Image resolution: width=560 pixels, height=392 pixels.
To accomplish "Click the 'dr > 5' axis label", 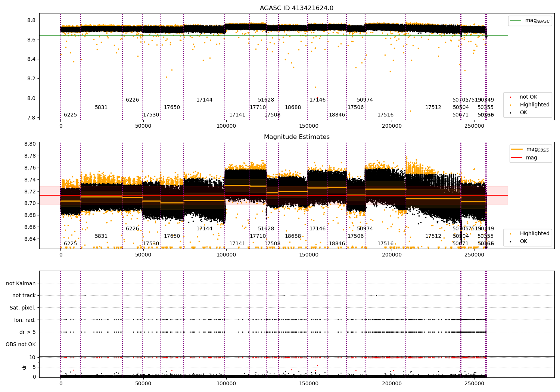I will pyautogui.click(x=28, y=332).
